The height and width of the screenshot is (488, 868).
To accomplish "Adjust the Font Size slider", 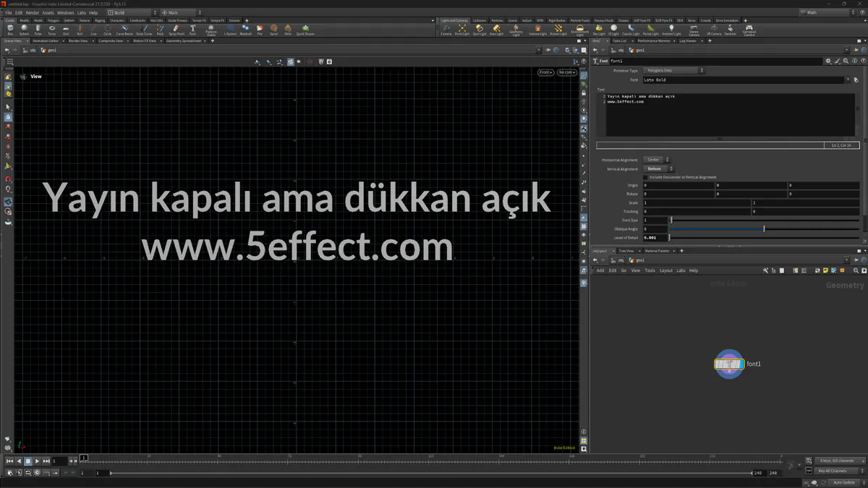I will pyautogui.click(x=765, y=220).
